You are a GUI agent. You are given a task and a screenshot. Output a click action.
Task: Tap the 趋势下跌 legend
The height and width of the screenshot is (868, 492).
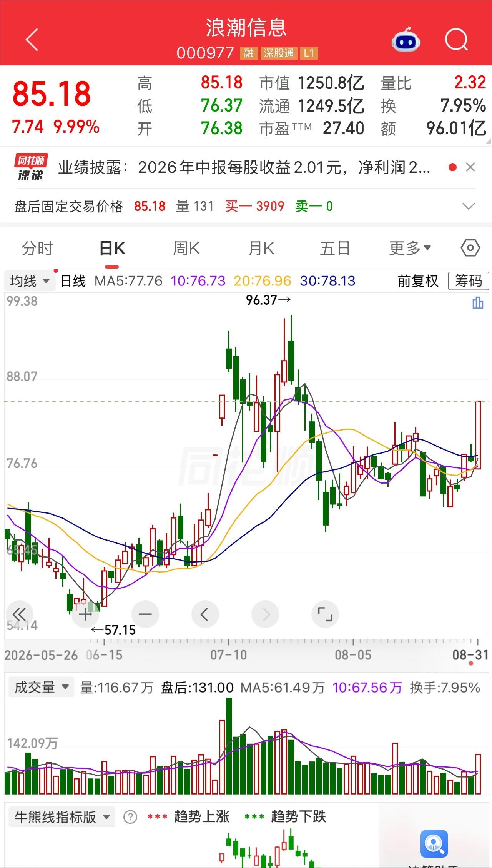285,817
